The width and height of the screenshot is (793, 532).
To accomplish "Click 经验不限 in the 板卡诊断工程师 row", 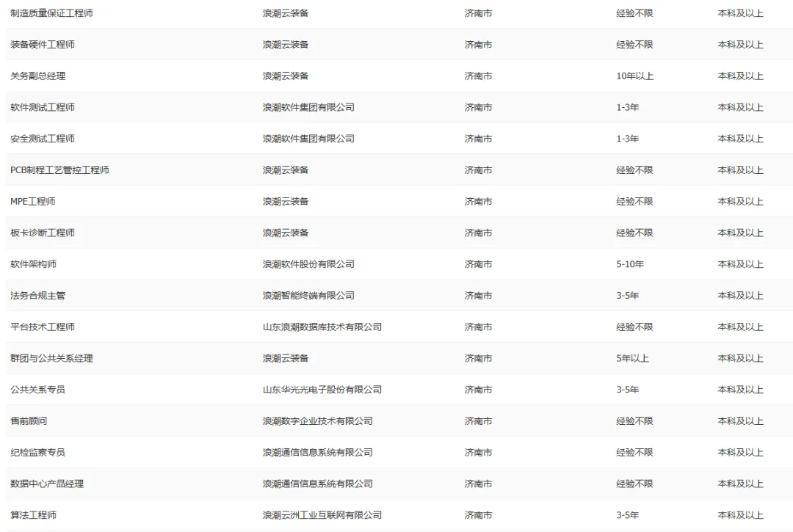I will [634, 233].
